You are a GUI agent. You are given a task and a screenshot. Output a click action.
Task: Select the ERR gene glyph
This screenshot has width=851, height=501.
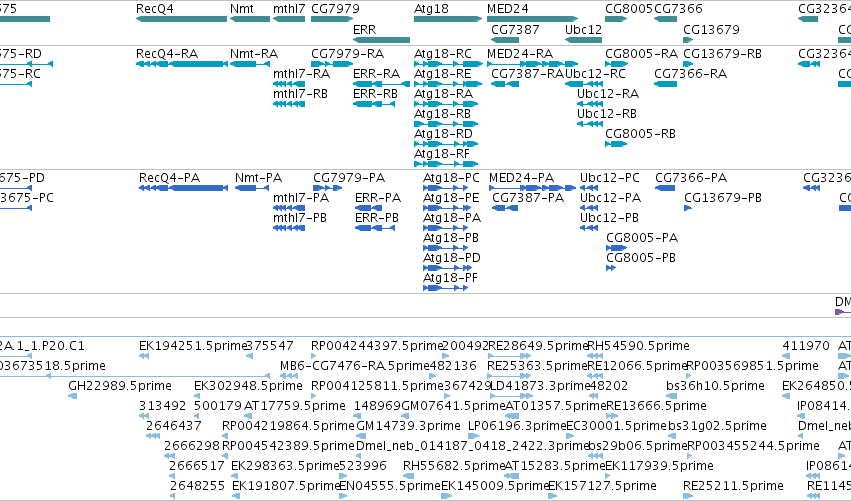pyautogui.click(x=381, y=40)
